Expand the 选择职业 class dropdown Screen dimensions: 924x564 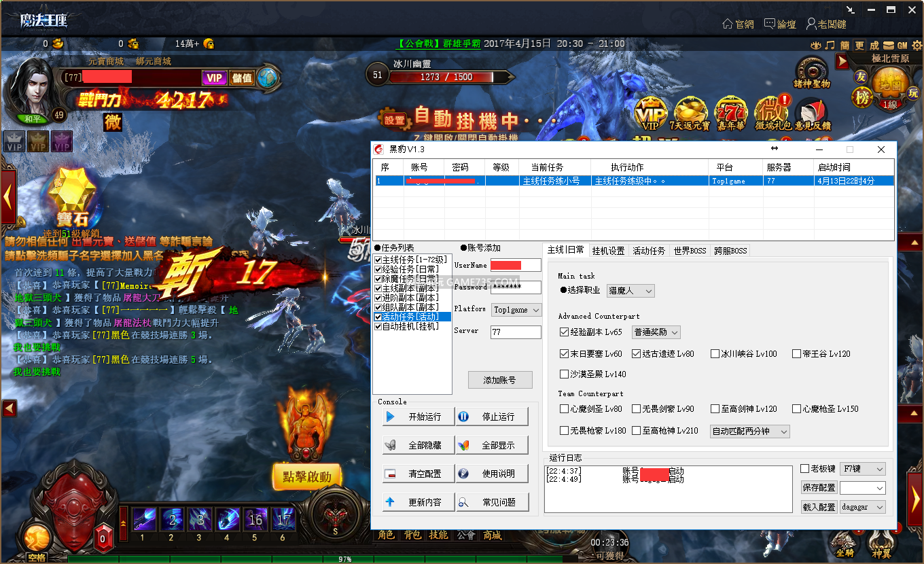(x=630, y=291)
